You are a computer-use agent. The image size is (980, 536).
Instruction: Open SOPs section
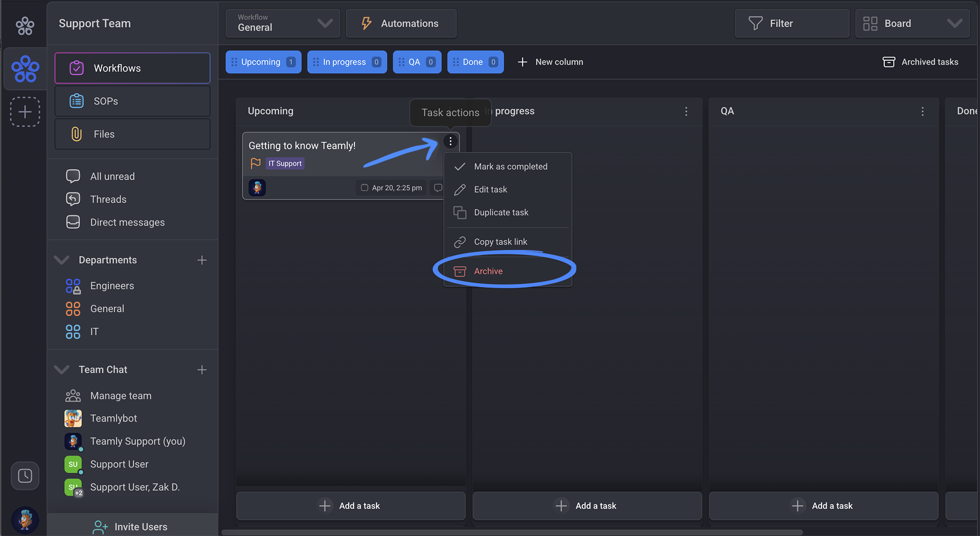coord(132,101)
